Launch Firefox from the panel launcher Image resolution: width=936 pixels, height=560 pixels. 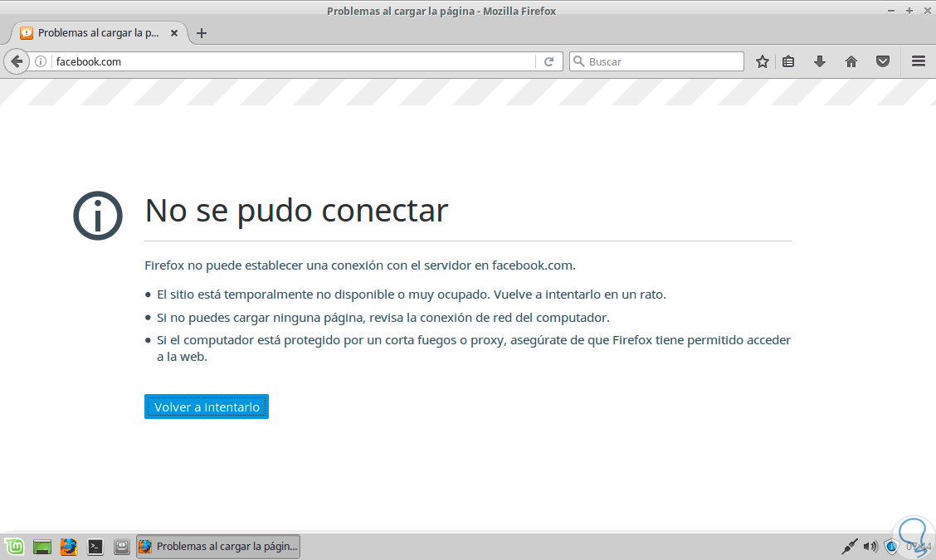(69, 547)
